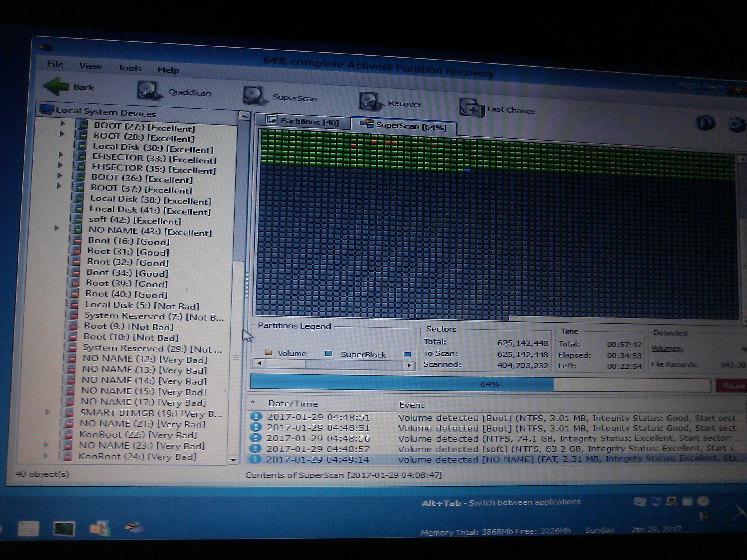Click the keyboard icon in taskbar
This screenshot has height=560, width=747.
click(x=28, y=529)
